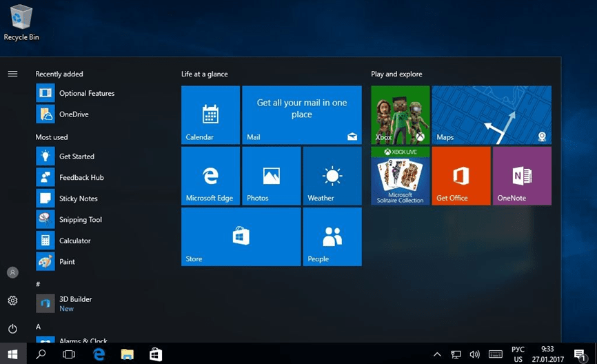597x364 pixels.
Task: Click the Mail tile to set up mail
Action: pos(301,115)
